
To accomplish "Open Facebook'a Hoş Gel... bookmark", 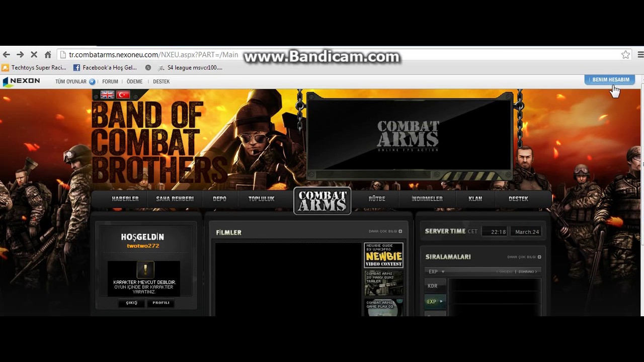I will 105,67.
